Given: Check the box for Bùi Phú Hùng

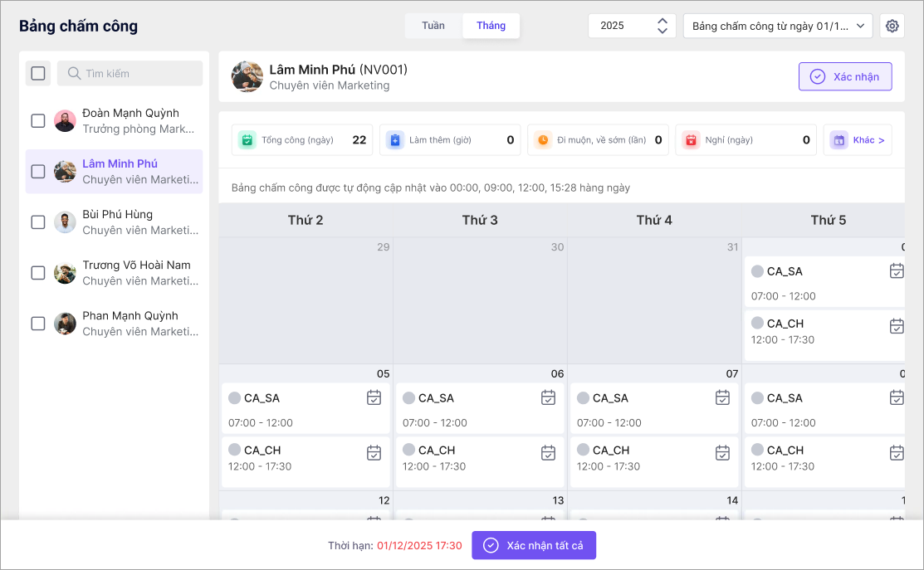Looking at the screenshot, I should coord(37,222).
